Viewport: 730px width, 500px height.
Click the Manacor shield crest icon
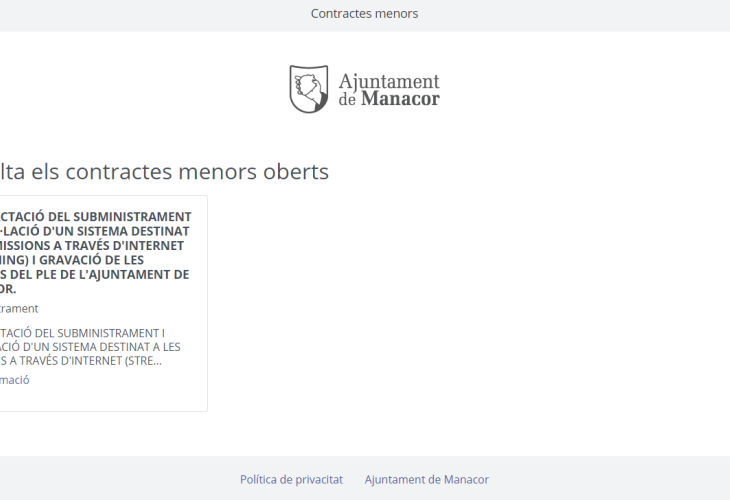[x=308, y=89]
